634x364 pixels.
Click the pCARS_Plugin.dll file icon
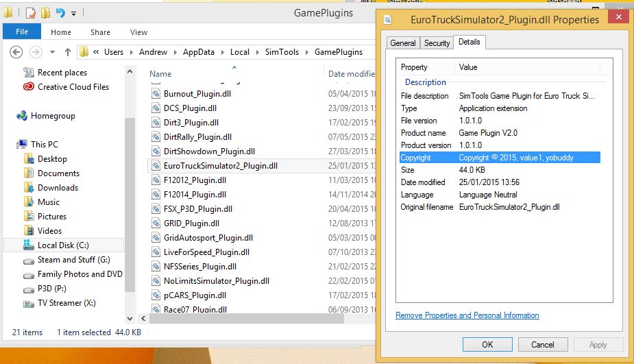coord(156,295)
